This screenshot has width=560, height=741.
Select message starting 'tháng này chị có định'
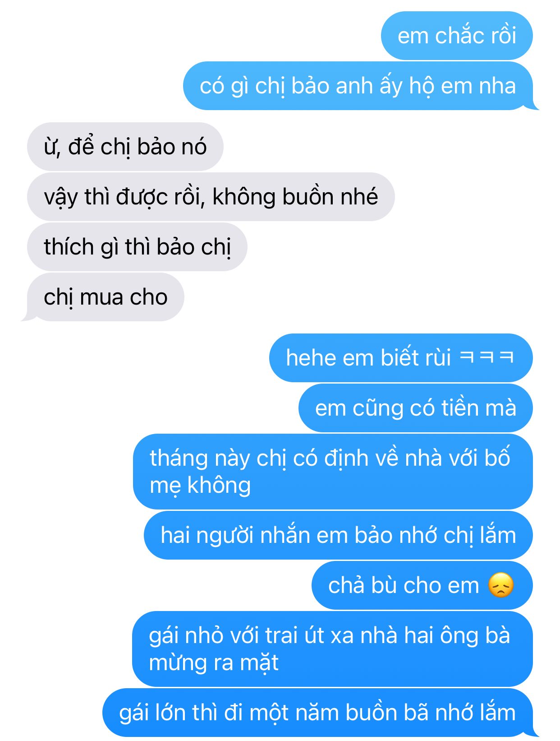pos(333,472)
